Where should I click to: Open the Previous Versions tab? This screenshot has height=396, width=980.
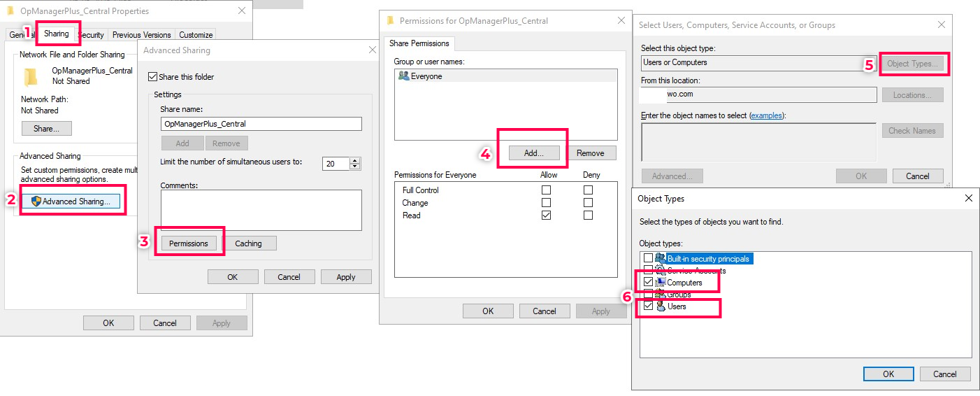142,34
